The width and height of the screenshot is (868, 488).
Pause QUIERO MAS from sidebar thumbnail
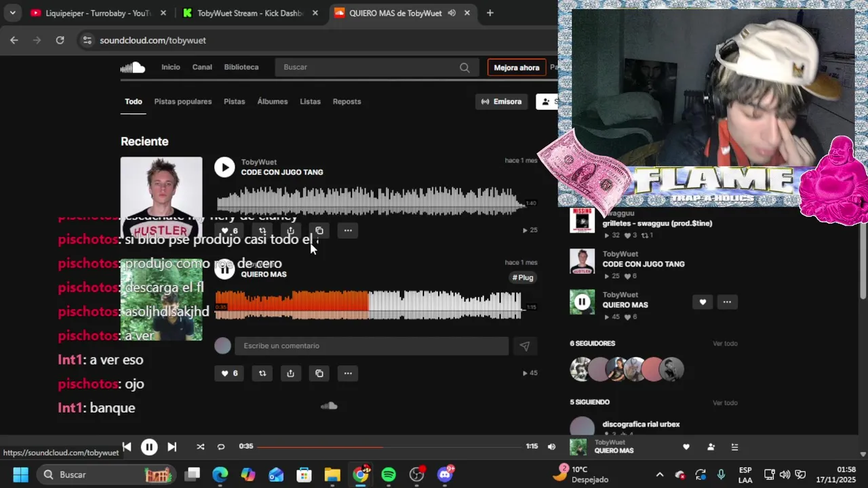pos(583,302)
